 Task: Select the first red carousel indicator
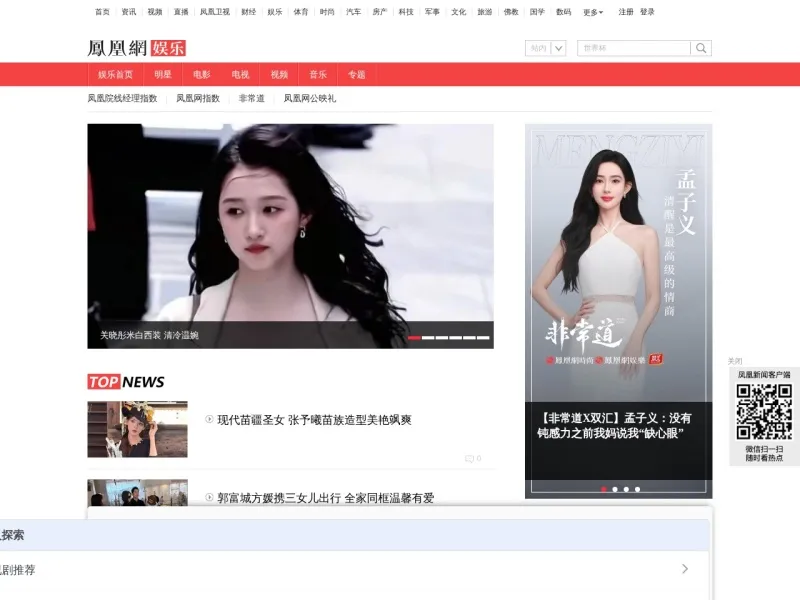pyautogui.click(x=414, y=338)
